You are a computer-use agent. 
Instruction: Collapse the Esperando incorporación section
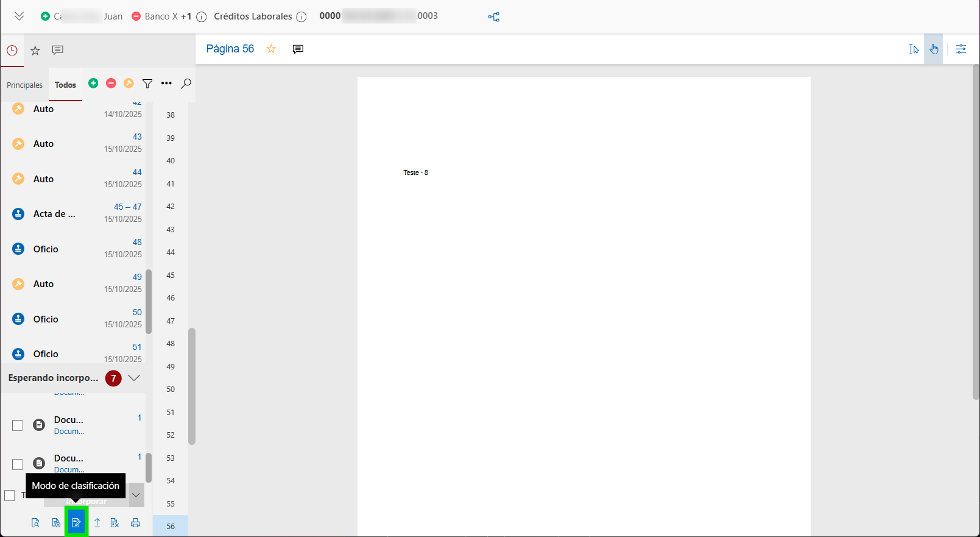click(134, 378)
